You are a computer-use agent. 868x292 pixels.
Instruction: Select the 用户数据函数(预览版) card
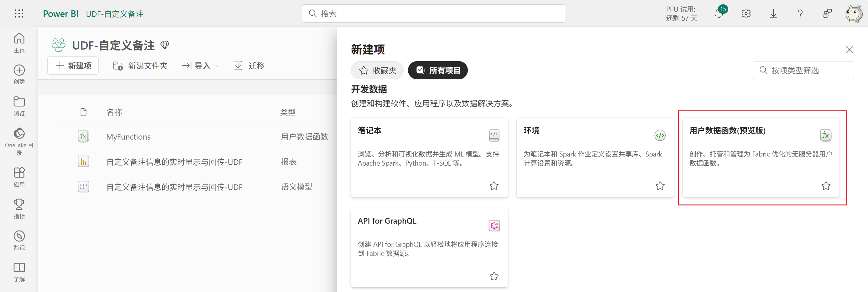761,157
